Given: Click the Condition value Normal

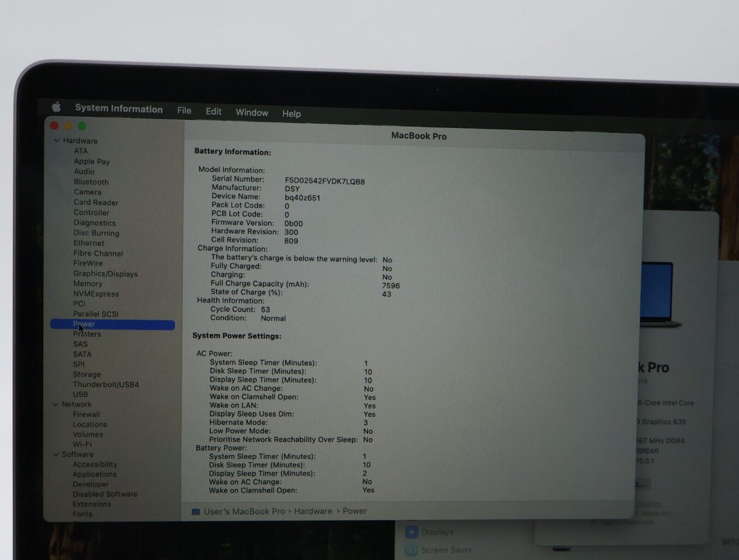Looking at the screenshot, I should click(273, 318).
